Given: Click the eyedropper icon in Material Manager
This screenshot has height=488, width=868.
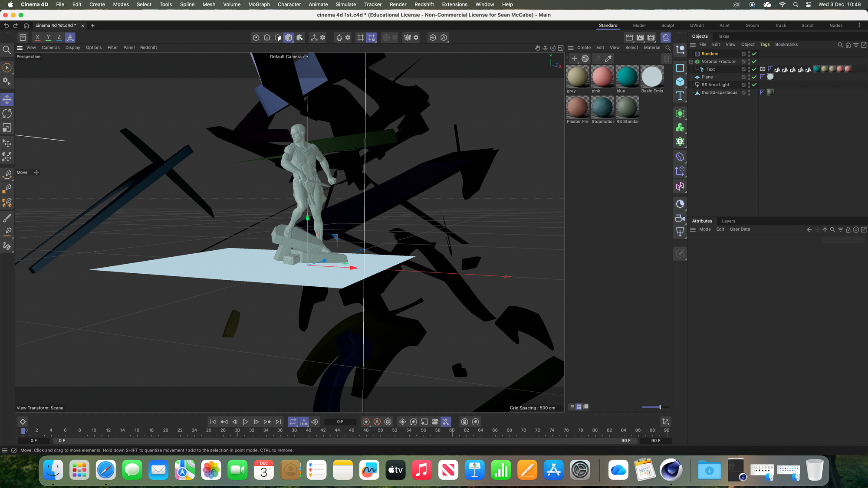Looking at the screenshot, I should (608, 59).
